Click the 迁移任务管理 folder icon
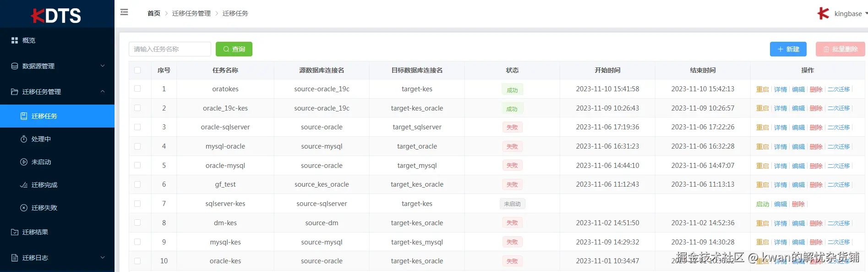 [x=15, y=92]
